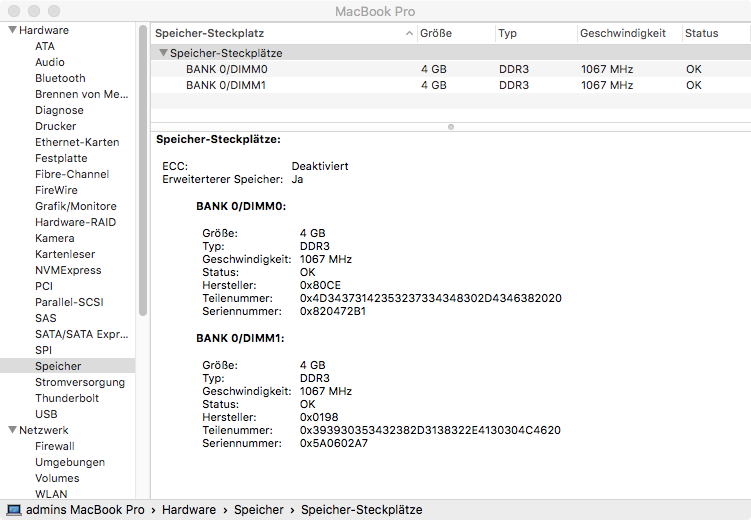
Task: Open USB in the sidebar
Action: click(46, 414)
